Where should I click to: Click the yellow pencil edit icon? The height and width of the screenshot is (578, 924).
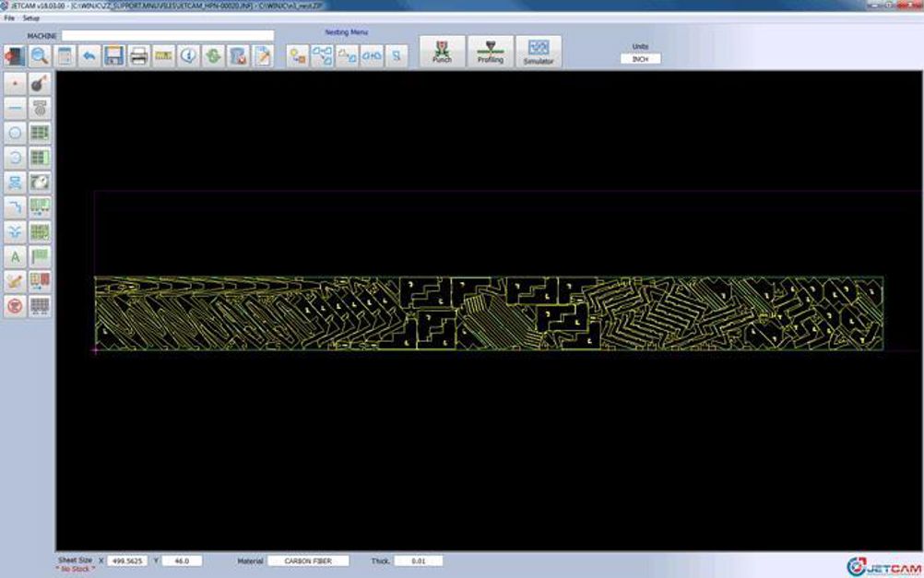15,282
